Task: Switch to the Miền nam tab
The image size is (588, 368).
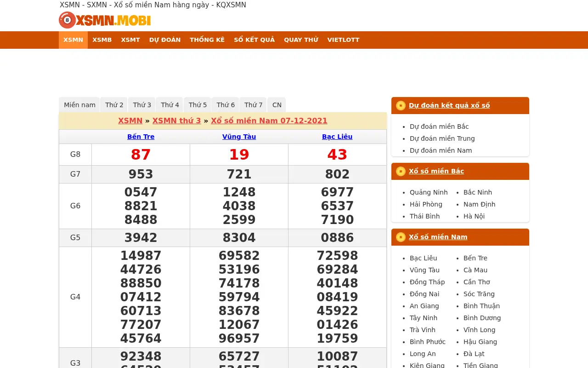Action: 79,105
